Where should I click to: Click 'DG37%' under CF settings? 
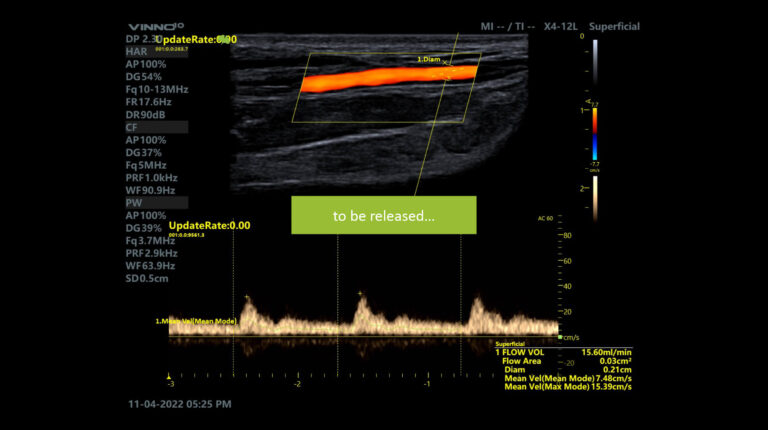(x=144, y=153)
